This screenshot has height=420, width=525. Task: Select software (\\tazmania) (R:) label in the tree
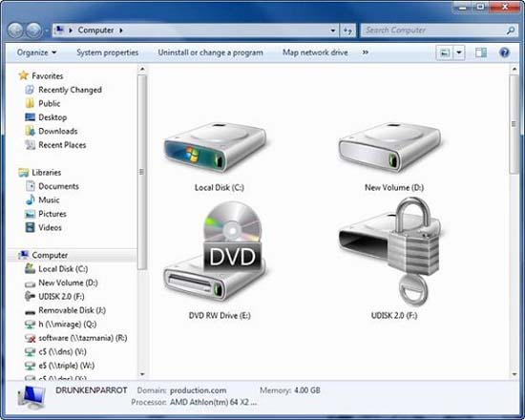click(83, 338)
